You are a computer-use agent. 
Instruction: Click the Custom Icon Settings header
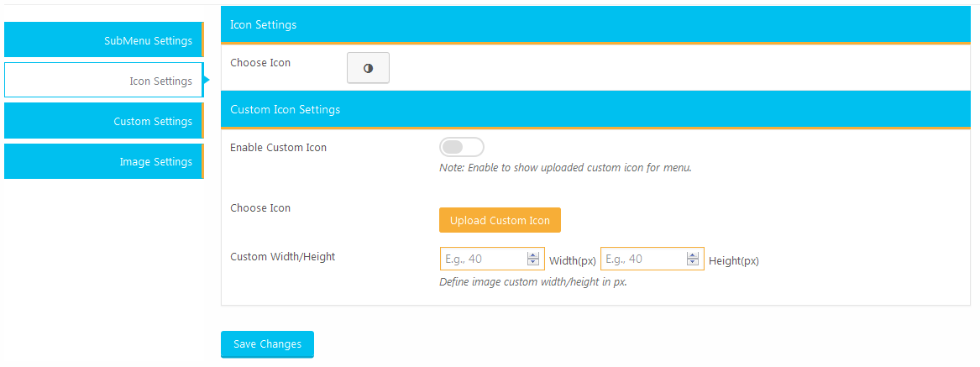point(285,109)
